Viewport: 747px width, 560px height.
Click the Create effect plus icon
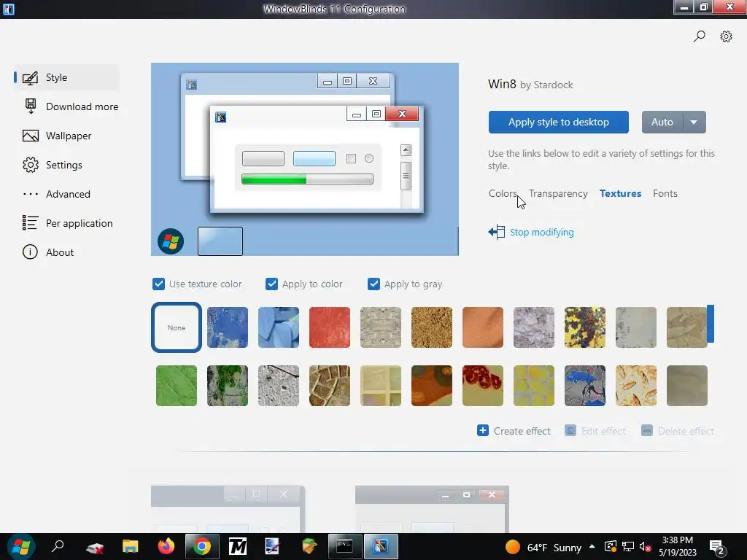(x=483, y=430)
